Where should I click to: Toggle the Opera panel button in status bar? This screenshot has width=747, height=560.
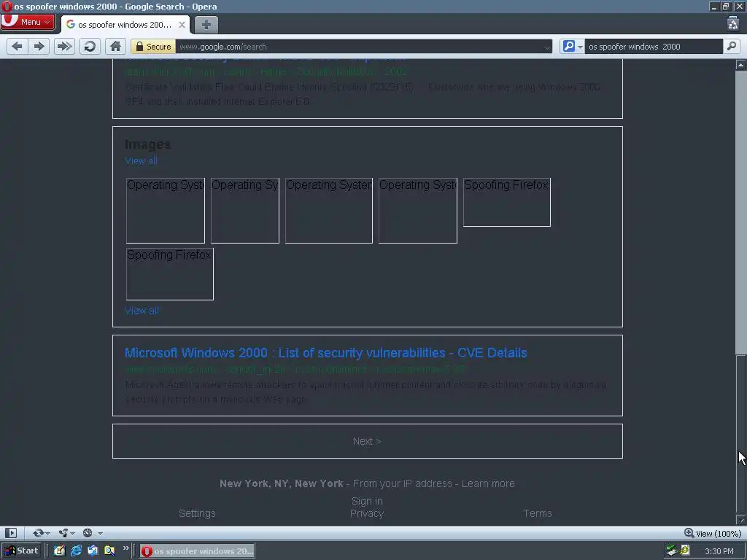click(x=10, y=533)
